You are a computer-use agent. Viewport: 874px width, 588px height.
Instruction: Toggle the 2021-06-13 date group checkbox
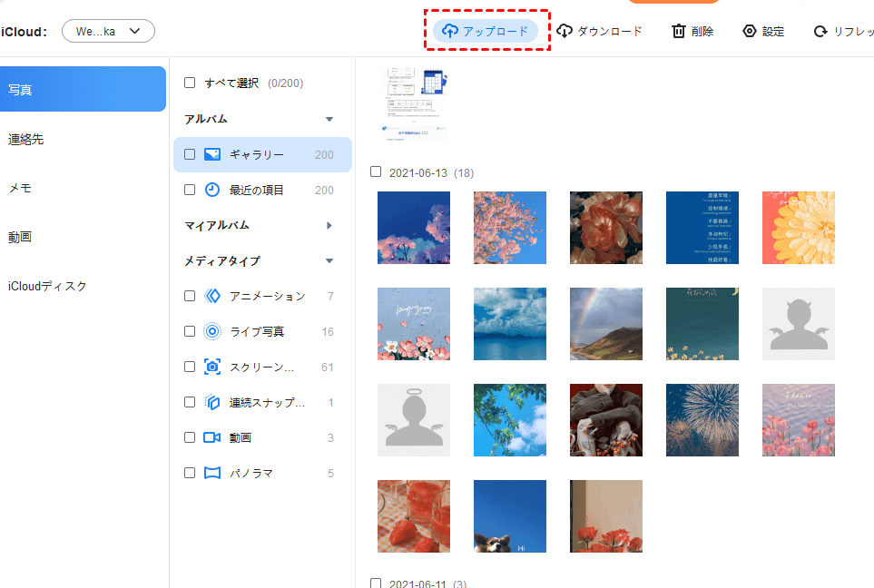pos(376,171)
